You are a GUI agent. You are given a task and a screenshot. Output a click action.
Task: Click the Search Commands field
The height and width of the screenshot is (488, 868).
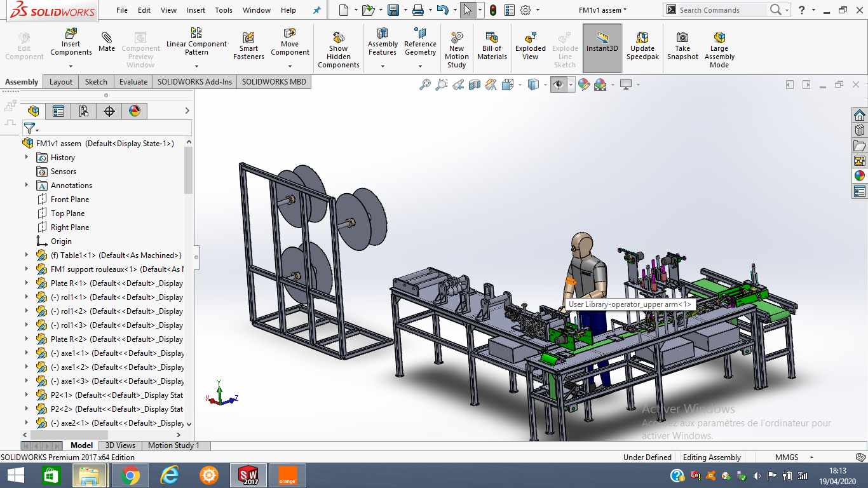tap(721, 10)
